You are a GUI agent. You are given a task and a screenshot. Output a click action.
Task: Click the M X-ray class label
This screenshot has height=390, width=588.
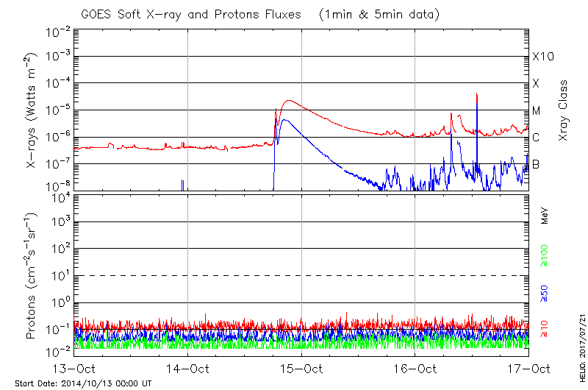[537, 111]
